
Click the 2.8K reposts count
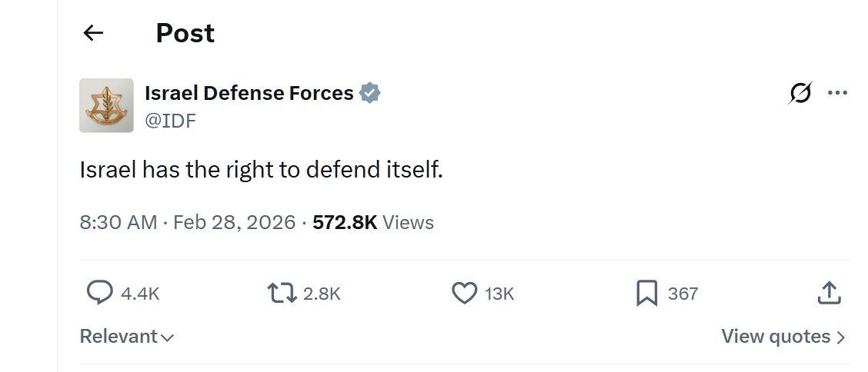322,294
